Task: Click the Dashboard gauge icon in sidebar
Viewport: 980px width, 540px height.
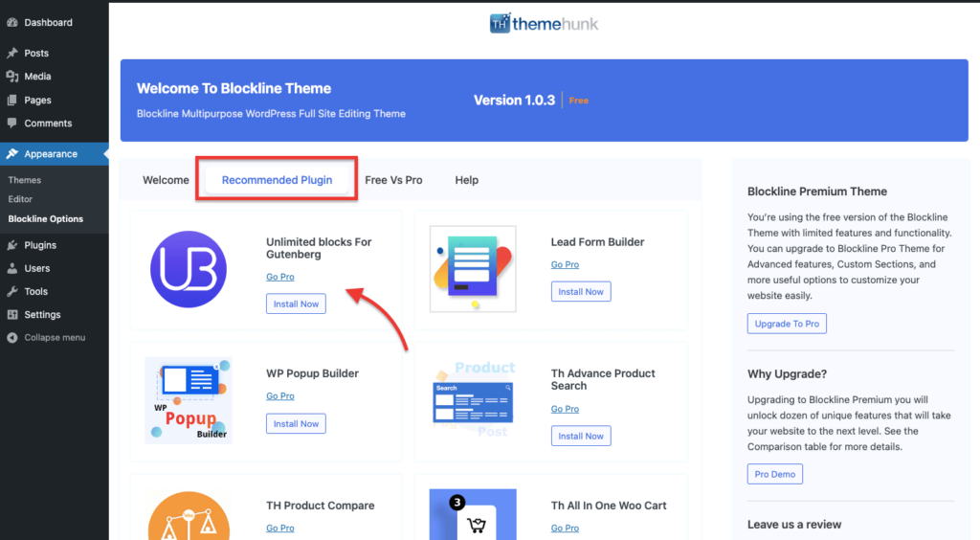Action: point(11,23)
